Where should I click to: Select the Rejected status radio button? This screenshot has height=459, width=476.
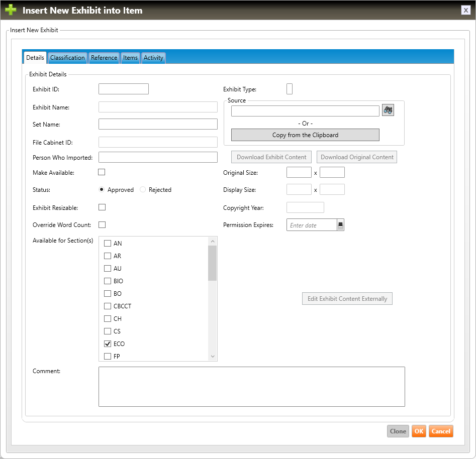pyautogui.click(x=143, y=190)
